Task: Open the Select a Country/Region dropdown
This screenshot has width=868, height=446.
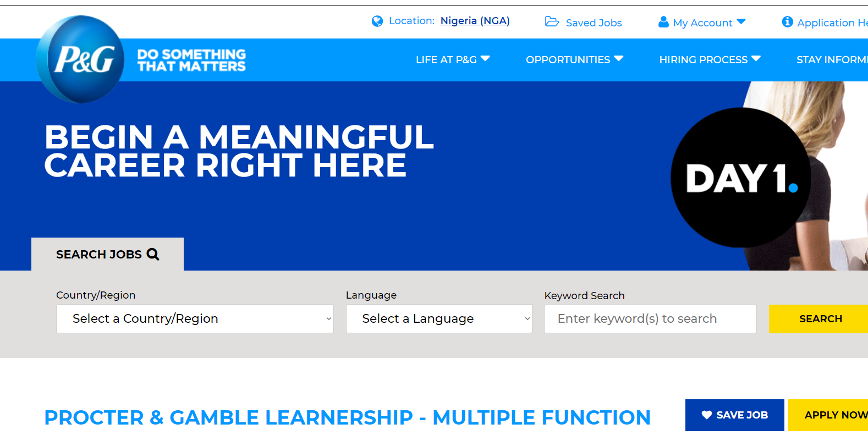Action: point(195,318)
